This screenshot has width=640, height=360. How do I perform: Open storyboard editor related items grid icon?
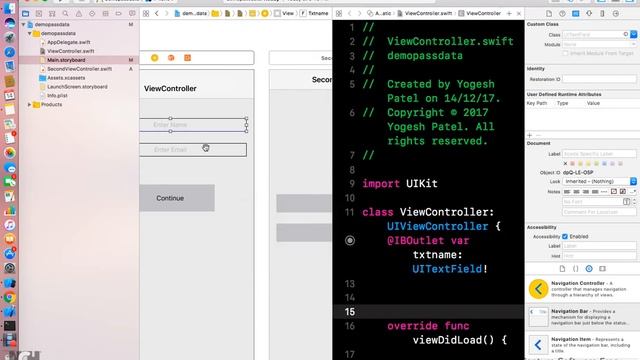tap(146, 13)
